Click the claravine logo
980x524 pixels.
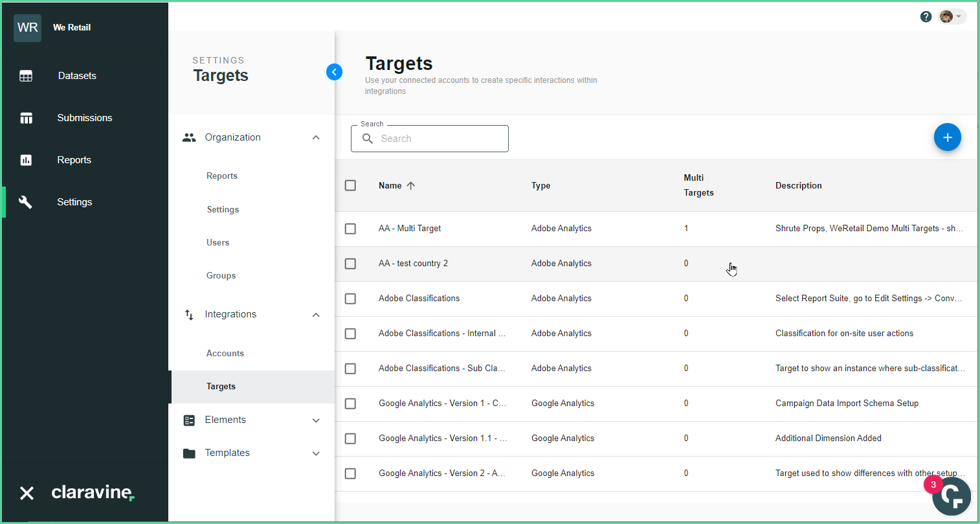pyautogui.click(x=93, y=492)
